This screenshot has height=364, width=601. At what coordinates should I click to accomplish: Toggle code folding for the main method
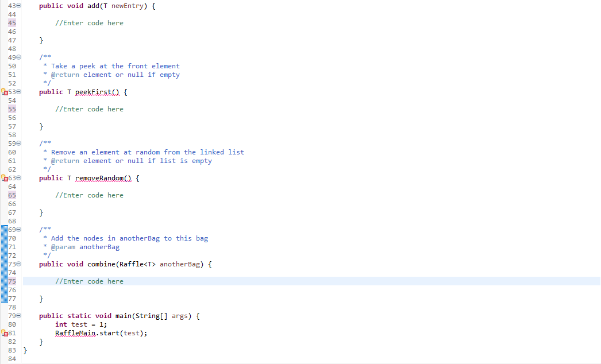(x=18, y=316)
